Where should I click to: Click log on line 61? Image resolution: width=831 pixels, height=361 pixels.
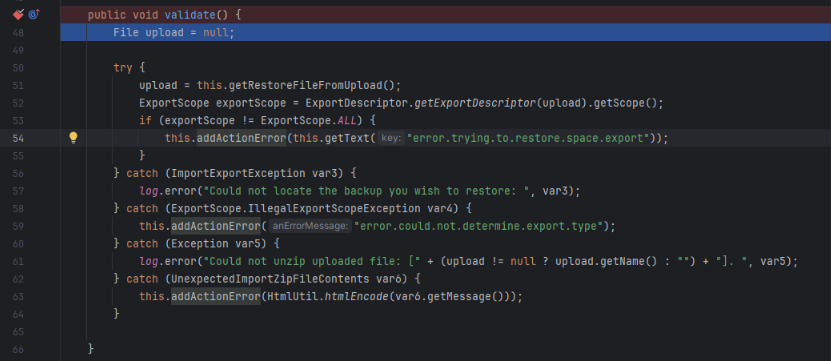click(x=149, y=261)
